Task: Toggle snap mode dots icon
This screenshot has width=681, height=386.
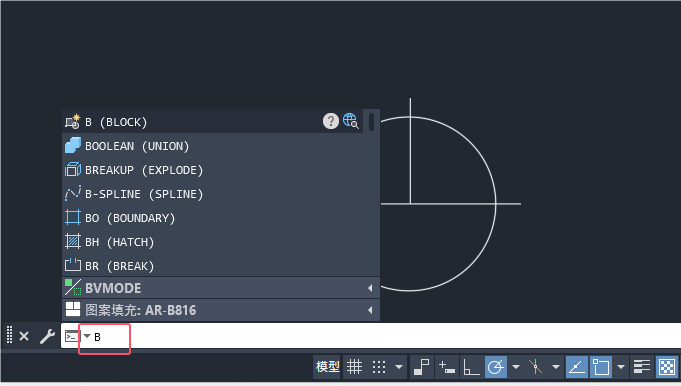Action: tap(379, 367)
